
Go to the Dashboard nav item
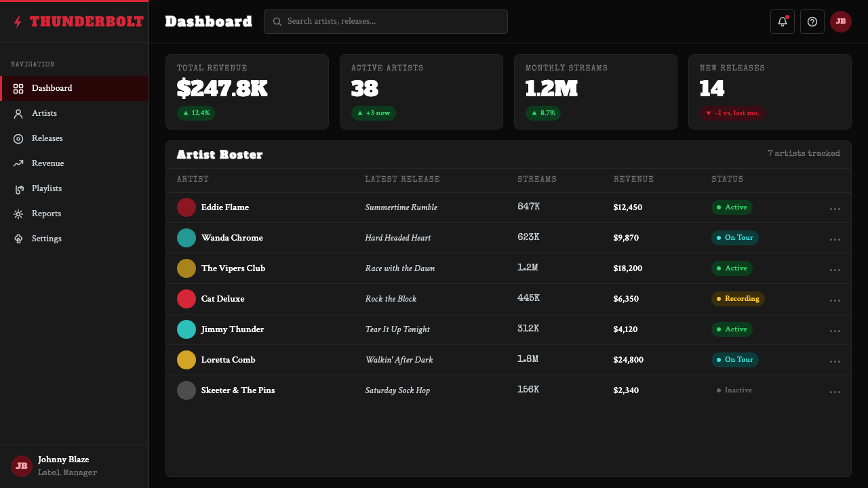click(x=75, y=88)
